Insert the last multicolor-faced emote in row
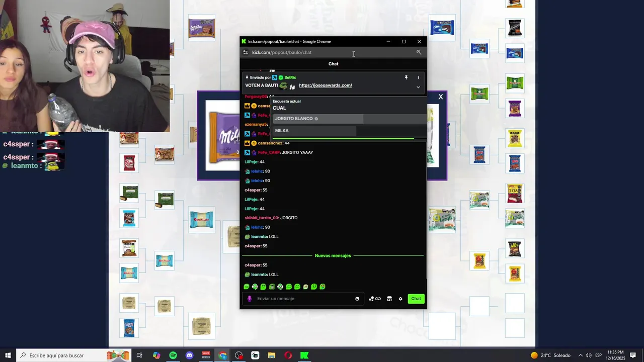Screen dimensions: 644x362 (323, 287)
